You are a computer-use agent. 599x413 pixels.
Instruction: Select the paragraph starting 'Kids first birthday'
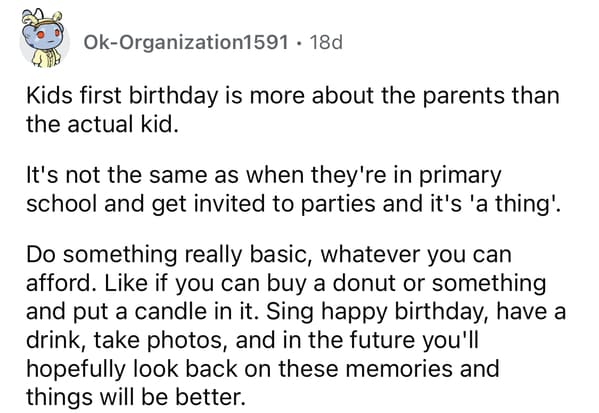click(293, 110)
